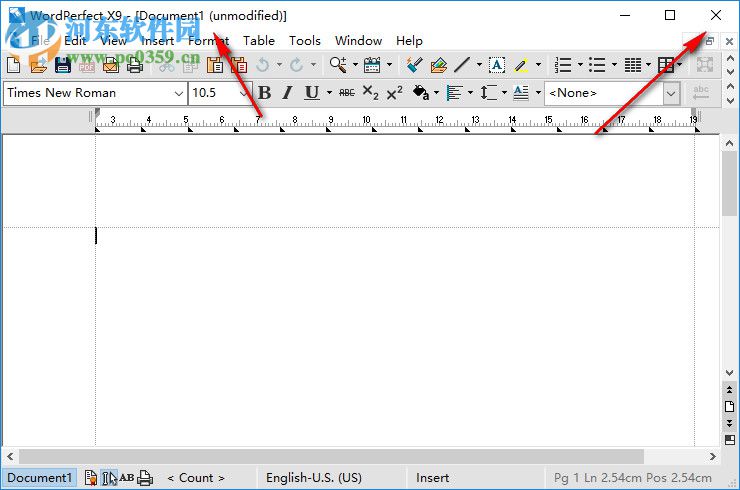The image size is (740, 490).
Task: Create a new blank document icon
Action: [14, 65]
